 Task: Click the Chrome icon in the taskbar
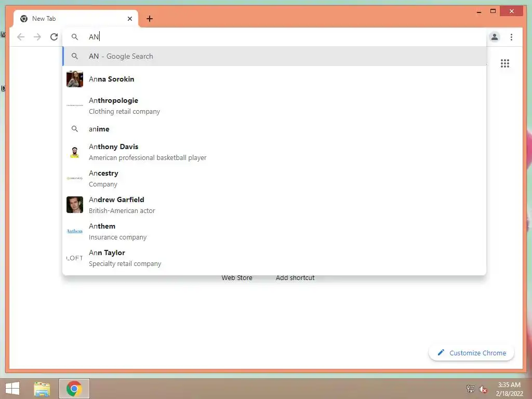click(74, 389)
